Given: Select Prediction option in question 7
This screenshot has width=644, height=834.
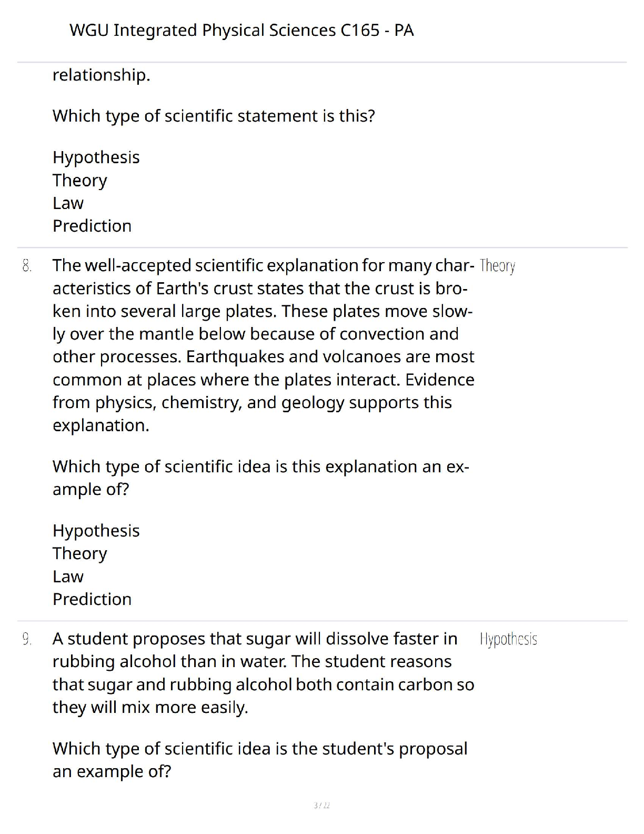Looking at the screenshot, I should click(92, 226).
